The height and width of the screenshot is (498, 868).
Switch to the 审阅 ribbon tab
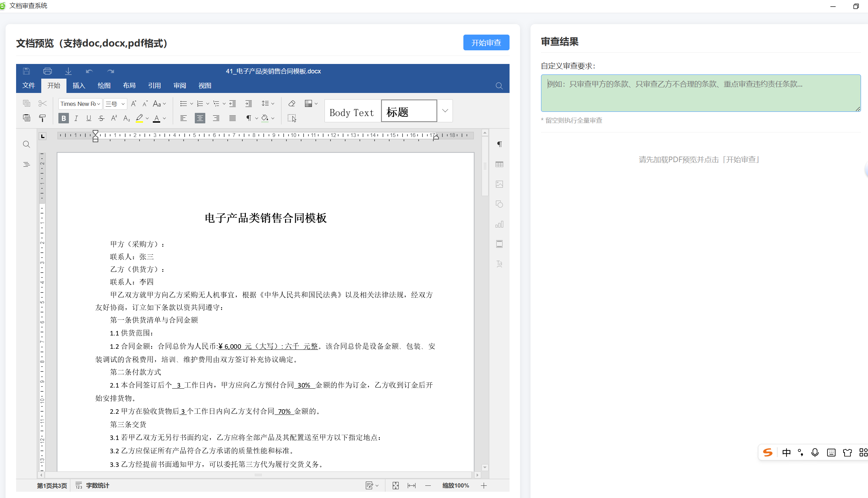[x=179, y=86]
